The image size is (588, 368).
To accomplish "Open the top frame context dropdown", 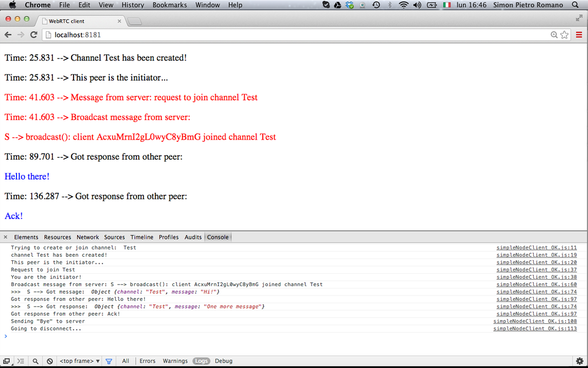I will pos(79,361).
